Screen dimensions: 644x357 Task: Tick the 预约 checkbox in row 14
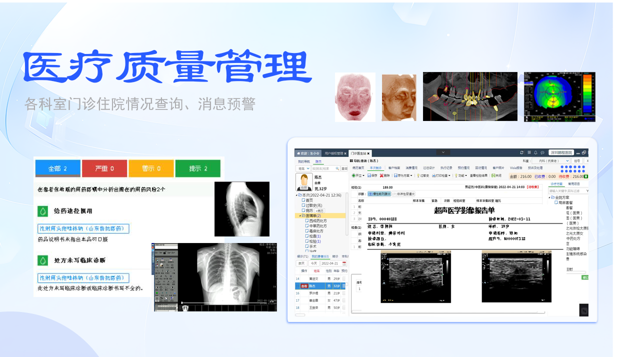(x=344, y=278)
